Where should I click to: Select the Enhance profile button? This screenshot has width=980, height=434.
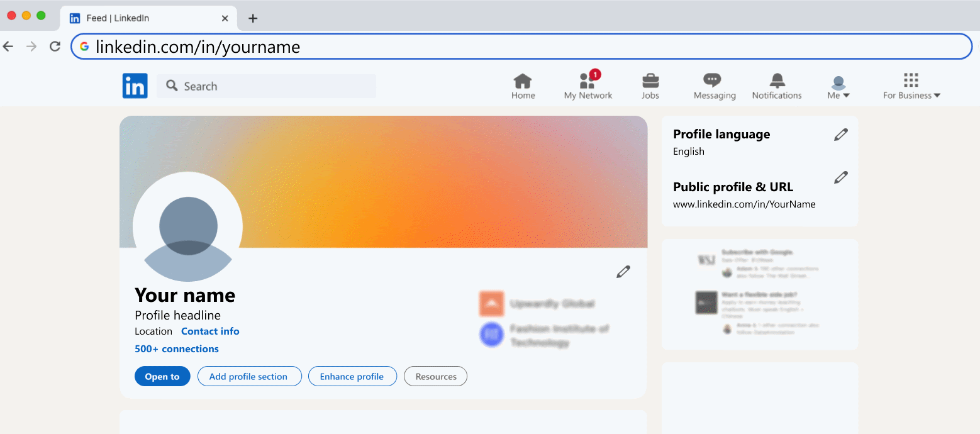[x=352, y=377]
